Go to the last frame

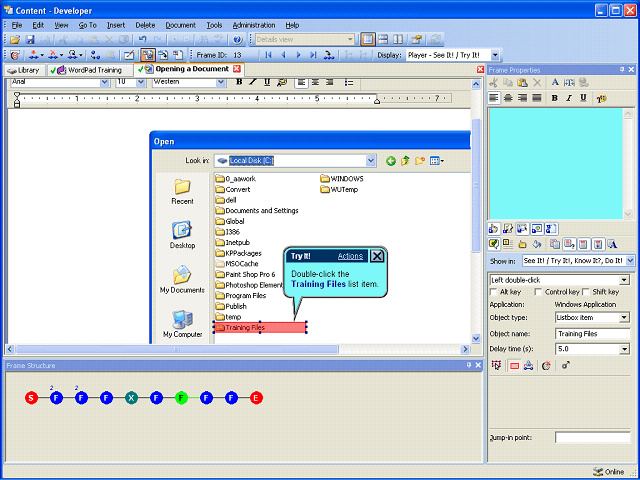click(x=313, y=55)
